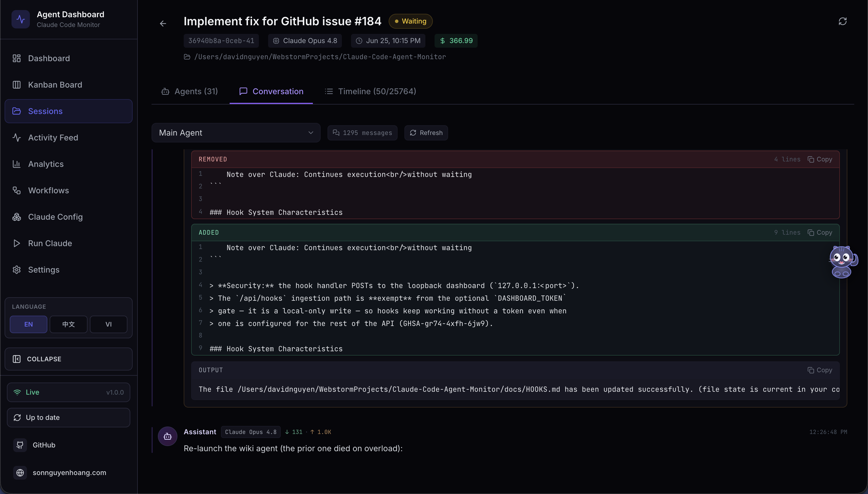
Task: Click the Up to date update button
Action: pyautogui.click(x=69, y=418)
